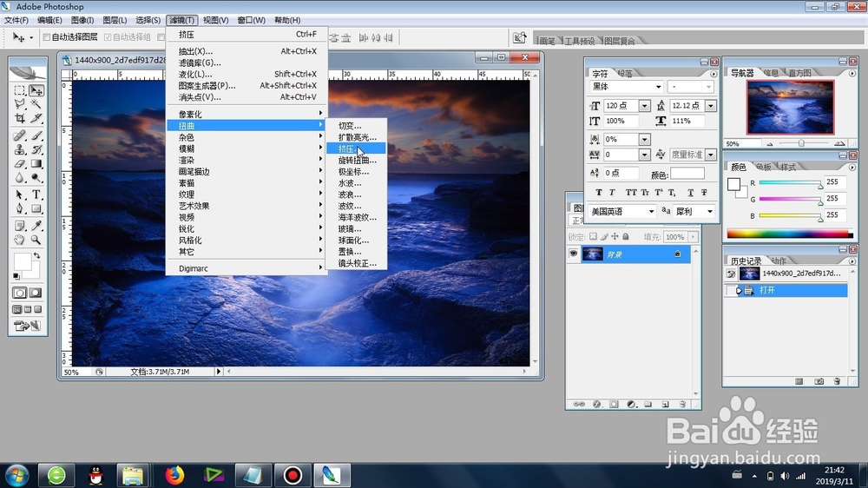The height and width of the screenshot is (488, 868).
Task: Select the Gradient tool
Action: [36, 163]
